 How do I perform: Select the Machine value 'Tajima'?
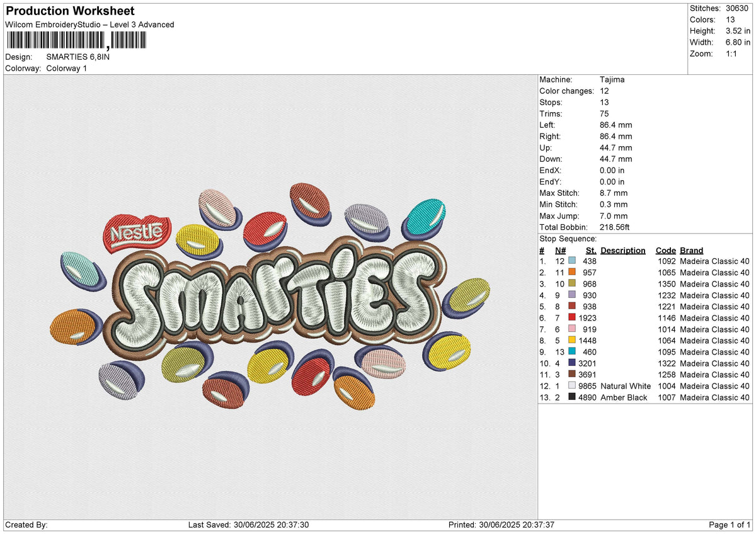pyautogui.click(x=612, y=80)
